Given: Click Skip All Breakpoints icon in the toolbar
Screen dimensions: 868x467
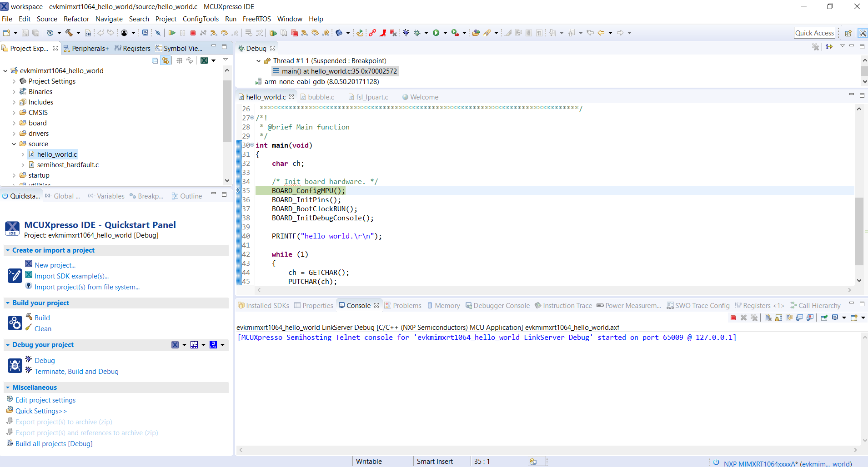Looking at the screenshot, I should (158, 33).
